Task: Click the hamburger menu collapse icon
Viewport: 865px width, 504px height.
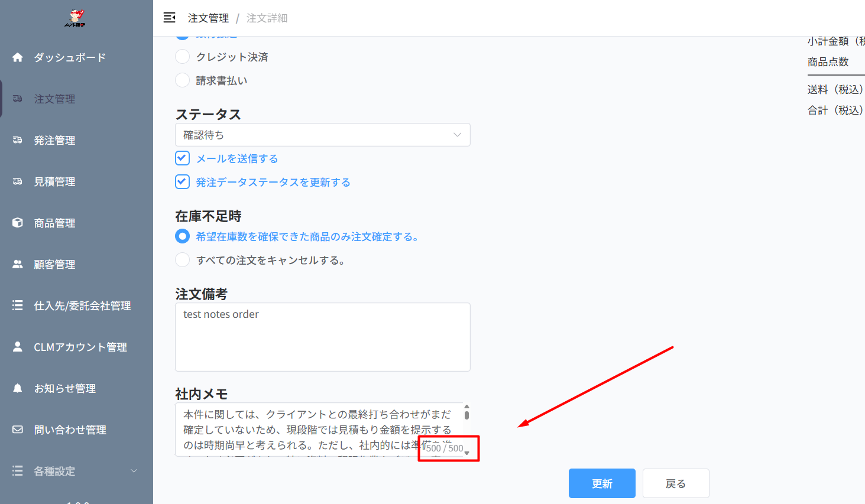Action: click(170, 18)
